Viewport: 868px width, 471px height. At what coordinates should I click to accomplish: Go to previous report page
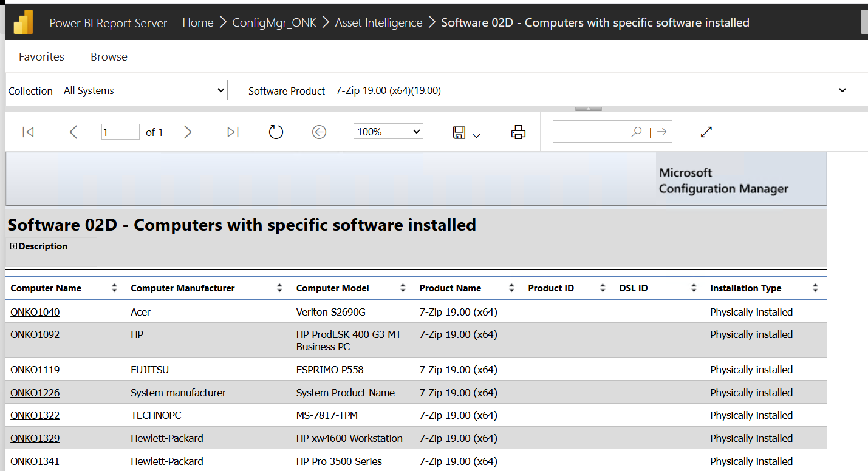(x=73, y=132)
